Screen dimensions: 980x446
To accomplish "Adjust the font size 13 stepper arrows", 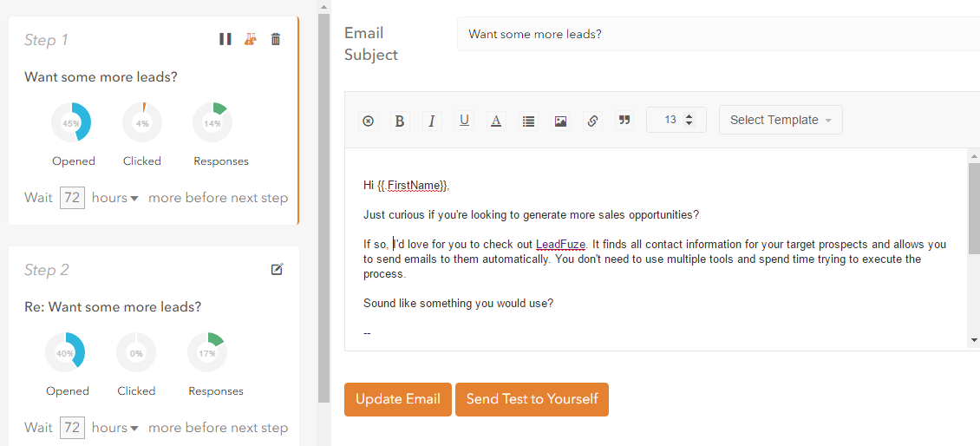I will point(689,120).
